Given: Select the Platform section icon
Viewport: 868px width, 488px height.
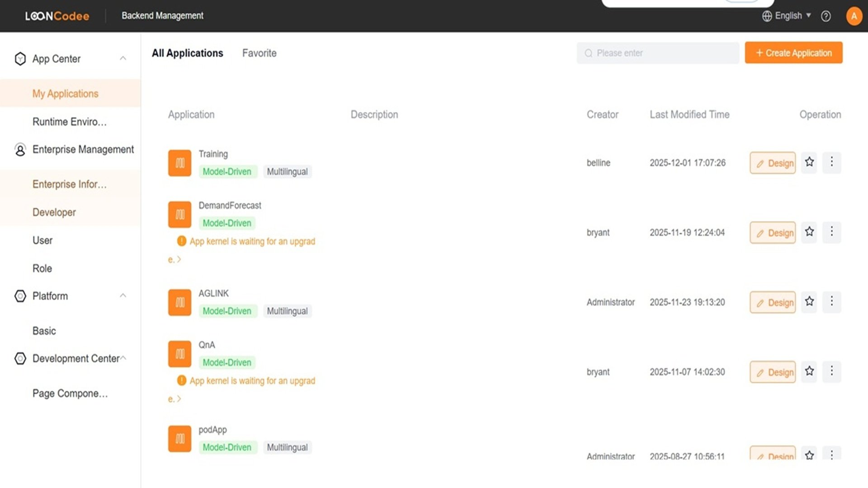Looking at the screenshot, I should (20, 296).
